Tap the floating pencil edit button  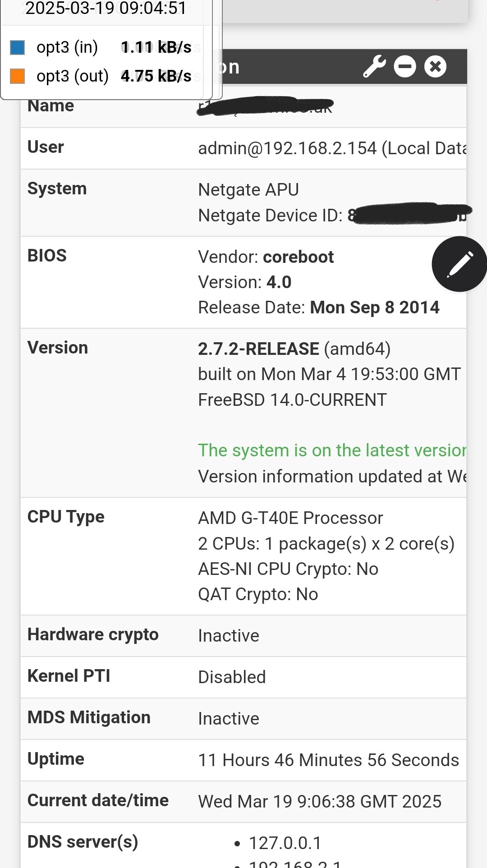click(459, 264)
